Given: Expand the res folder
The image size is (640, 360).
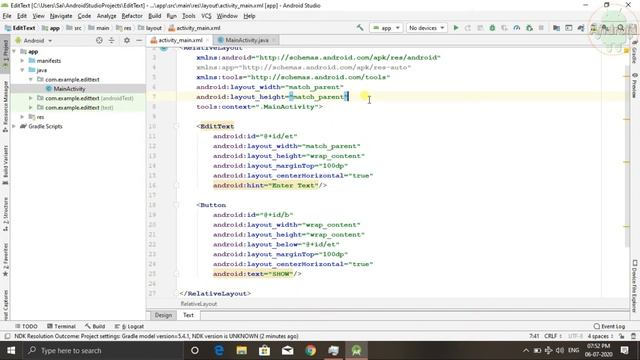Looking at the screenshot, I should (22, 117).
